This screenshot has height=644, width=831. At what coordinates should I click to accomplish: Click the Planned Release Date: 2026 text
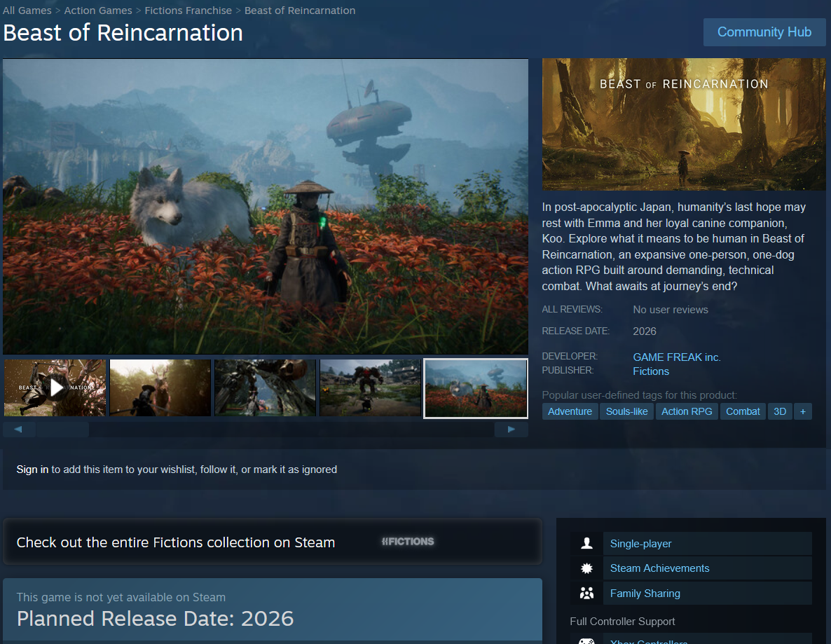coord(155,619)
